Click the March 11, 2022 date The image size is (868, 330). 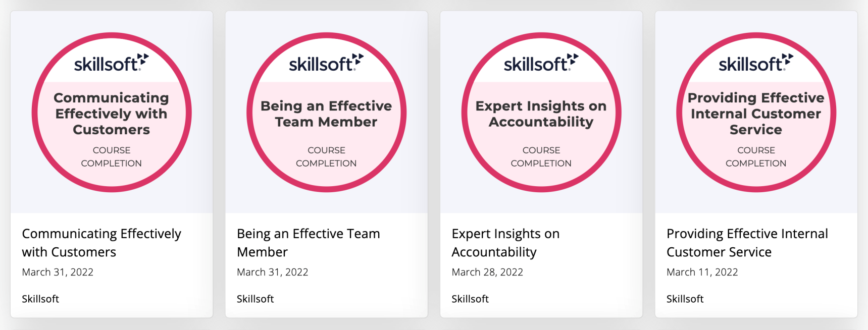(702, 272)
